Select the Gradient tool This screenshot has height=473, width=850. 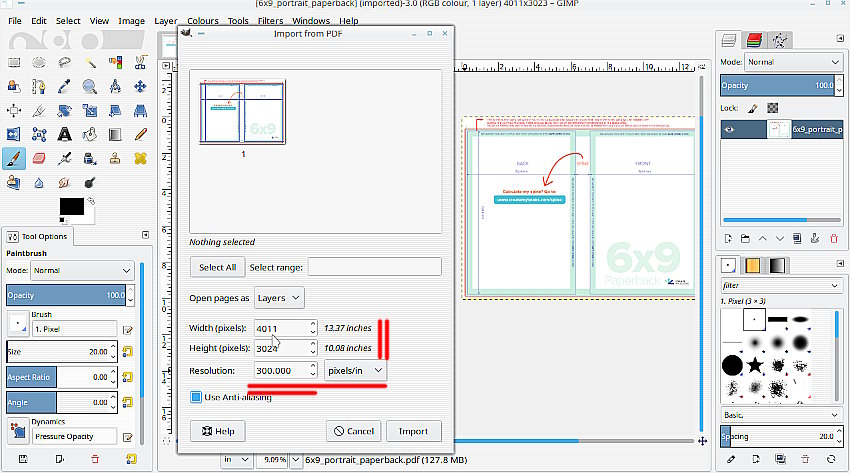pyautogui.click(x=115, y=134)
